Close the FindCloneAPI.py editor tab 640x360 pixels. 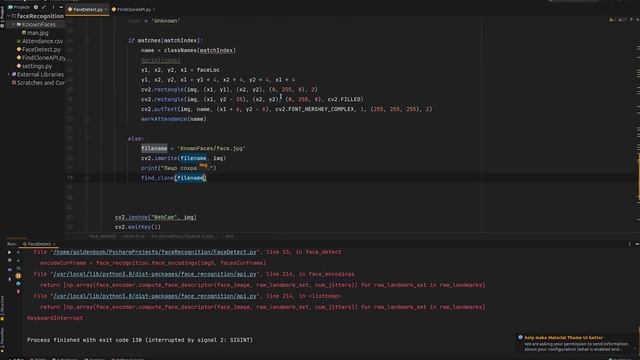tap(154, 9)
